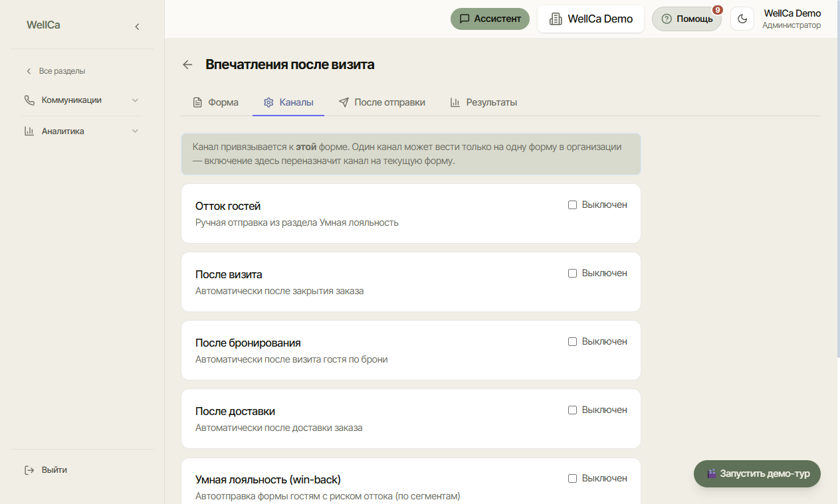Click the chart icon on the Результаты tab
This screenshot has height=504, width=840.
(x=455, y=102)
